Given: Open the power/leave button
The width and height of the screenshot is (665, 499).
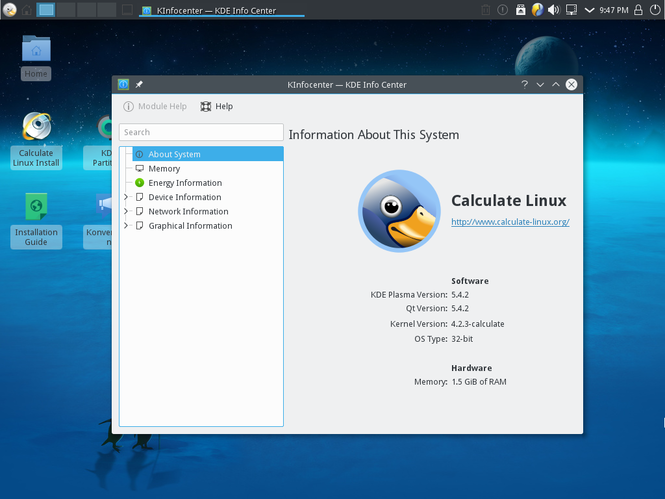Looking at the screenshot, I should click(x=655, y=10).
